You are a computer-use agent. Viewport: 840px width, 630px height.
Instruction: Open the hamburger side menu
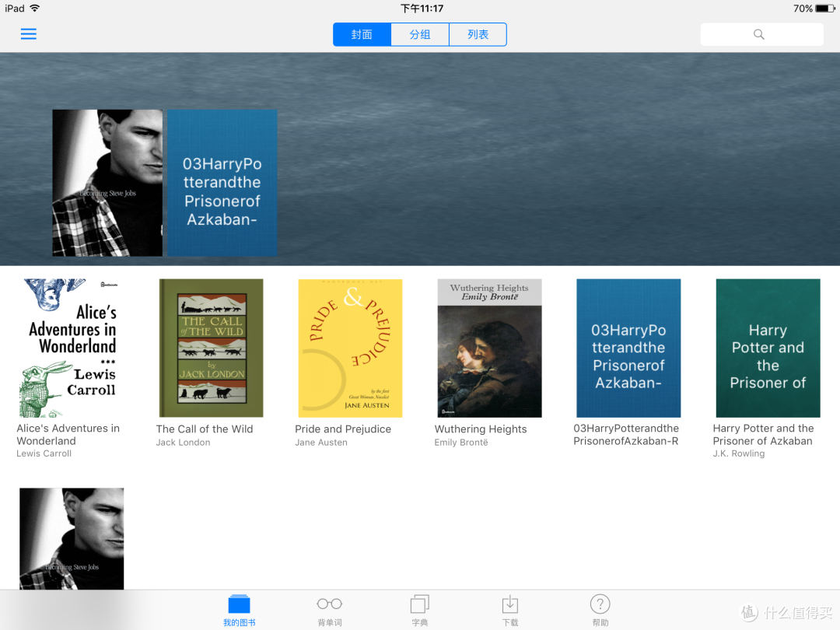[x=29, y=34]
